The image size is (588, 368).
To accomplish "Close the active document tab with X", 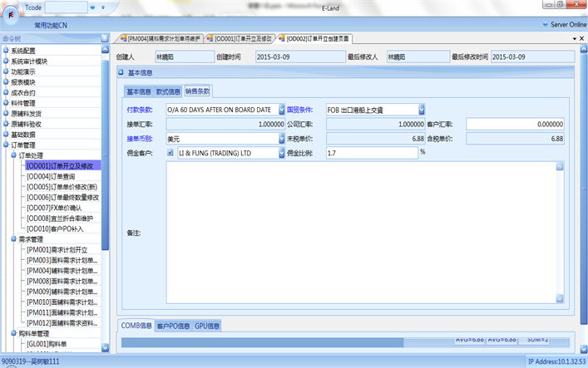I will pyautogui.click(x=581, y=38).
